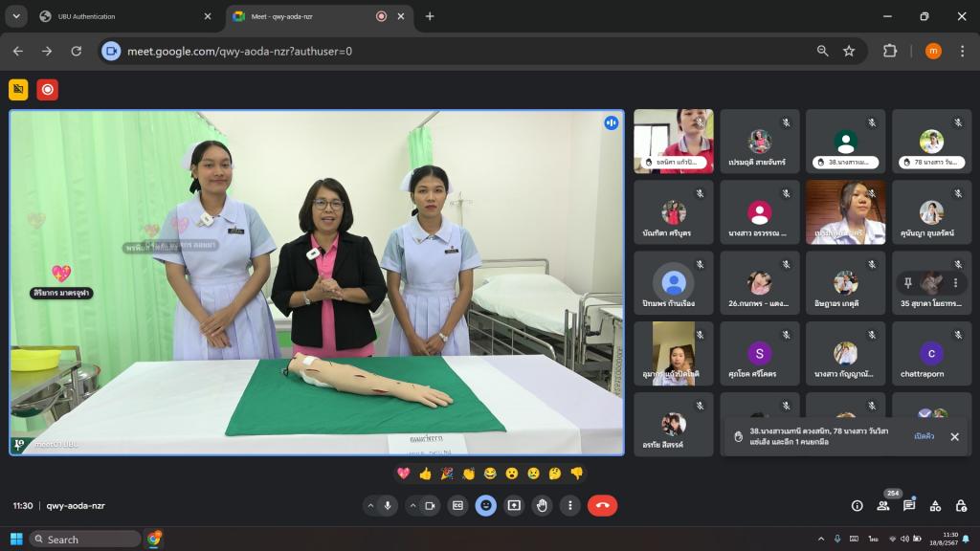The image size is (980, 551).
Task: Open a new browser tab
Action: [430, 16]
